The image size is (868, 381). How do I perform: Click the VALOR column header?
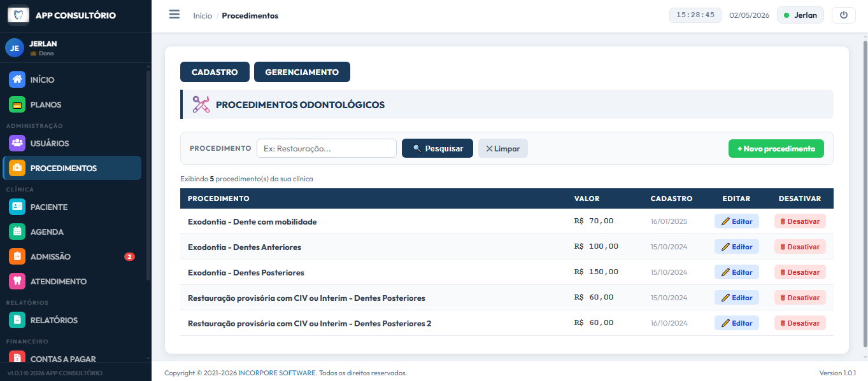[587, 198]
